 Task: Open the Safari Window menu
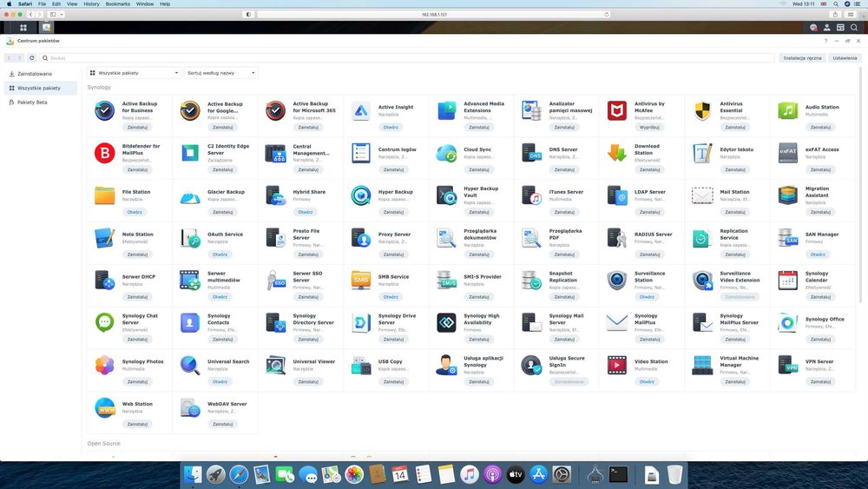click(x=145, y=3)
